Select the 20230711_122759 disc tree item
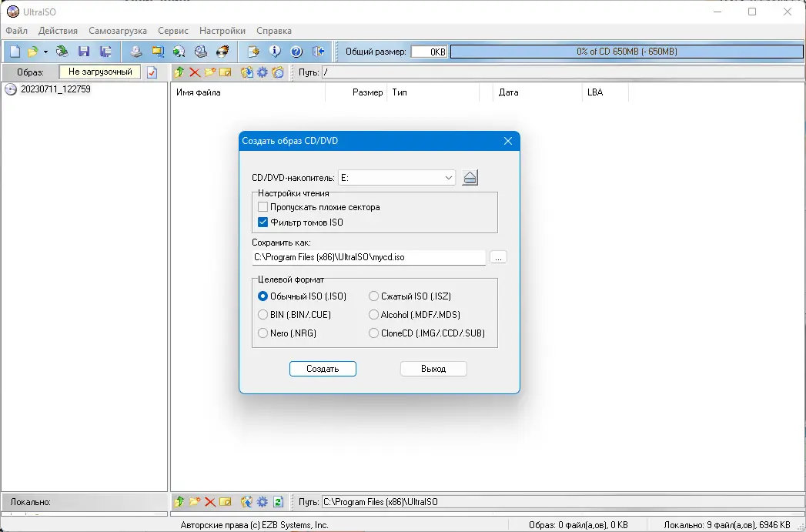The image size is (806, 532). pyautogui.click(x=55, y=89)
